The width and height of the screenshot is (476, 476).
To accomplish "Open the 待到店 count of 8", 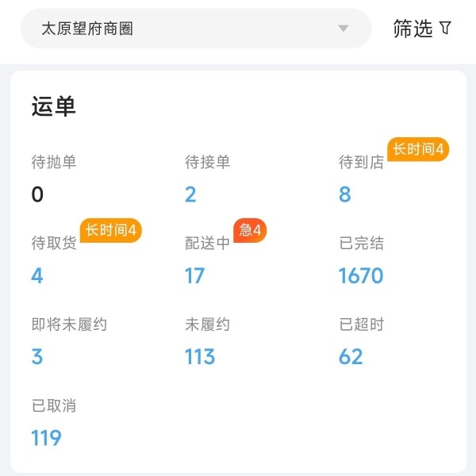I will point(345,194).
